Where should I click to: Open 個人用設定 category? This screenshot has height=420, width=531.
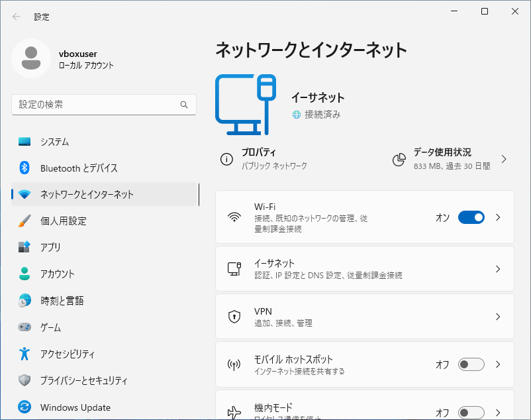coord(105,221)
